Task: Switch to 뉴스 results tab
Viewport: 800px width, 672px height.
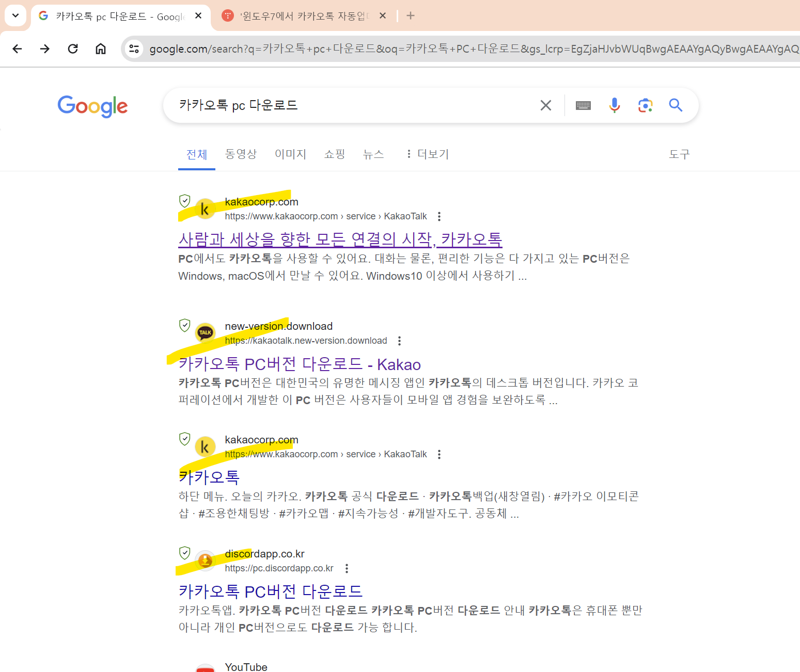Action: pos(373,154)
